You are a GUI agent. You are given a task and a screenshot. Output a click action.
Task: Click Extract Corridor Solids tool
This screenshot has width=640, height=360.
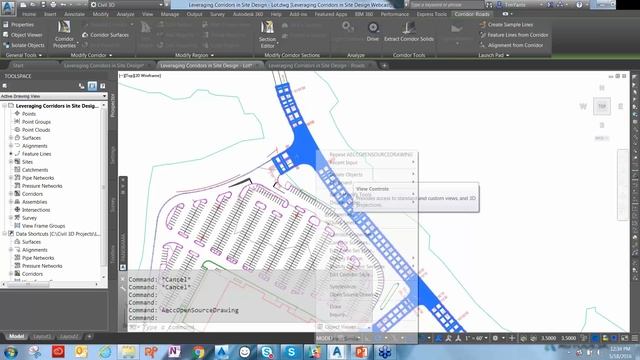409,32
